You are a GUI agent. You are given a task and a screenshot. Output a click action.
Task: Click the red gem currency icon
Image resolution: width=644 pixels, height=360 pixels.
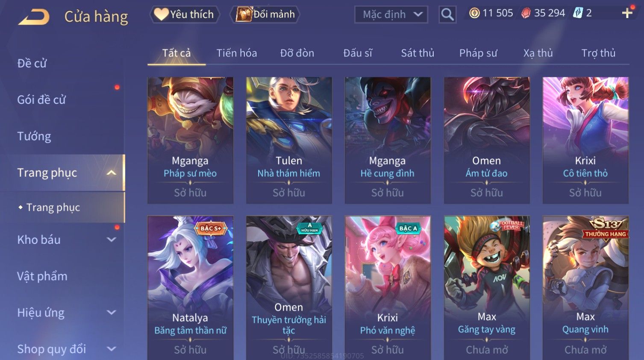[x=526, y=13]
